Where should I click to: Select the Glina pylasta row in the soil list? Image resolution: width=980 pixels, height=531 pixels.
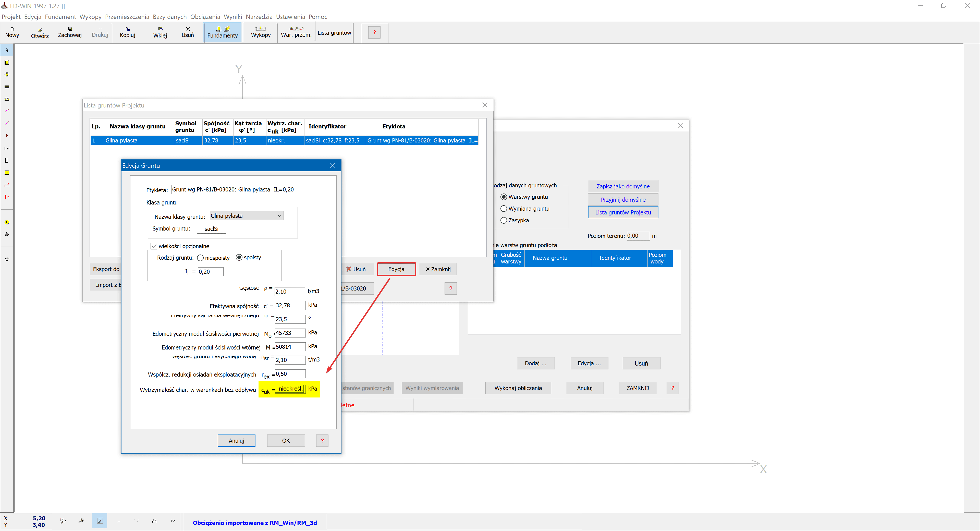284,140
